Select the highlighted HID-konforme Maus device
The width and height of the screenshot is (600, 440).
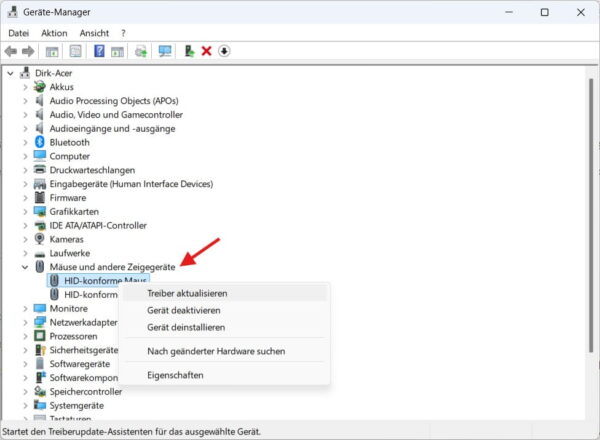[x=98, y=280]
